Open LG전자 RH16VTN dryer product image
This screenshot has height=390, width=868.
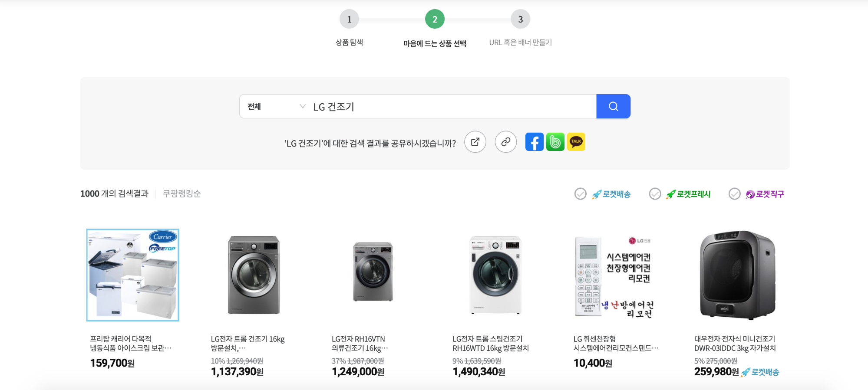[x=373, y=272]
